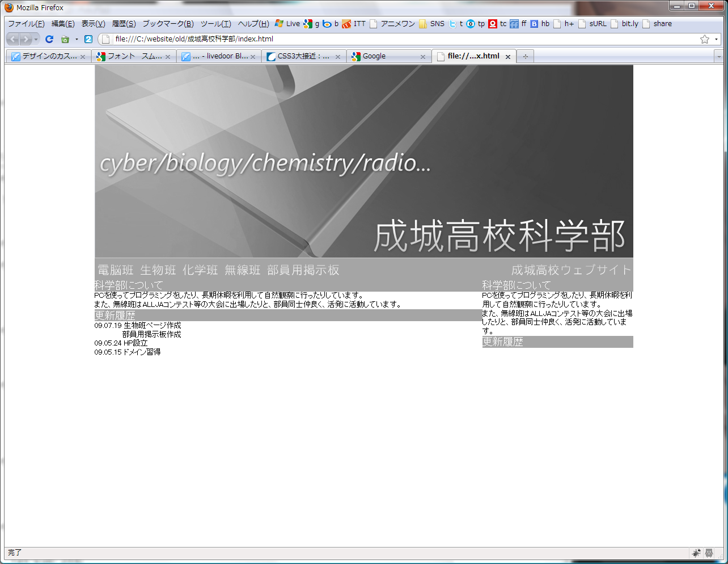Open the Live bookmark
Image resolution: width=728 pixels, height=564 pixels.
[x=287, y=24]
